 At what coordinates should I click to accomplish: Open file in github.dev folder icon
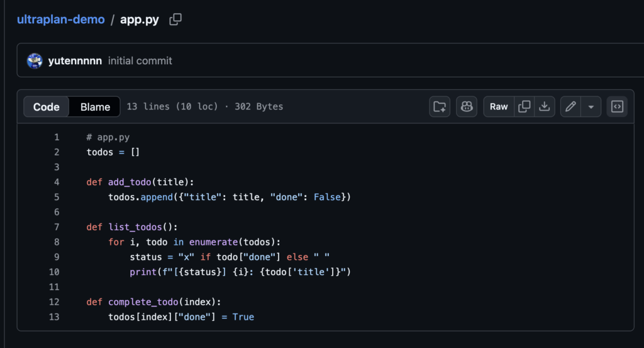[x=440, y=107]
